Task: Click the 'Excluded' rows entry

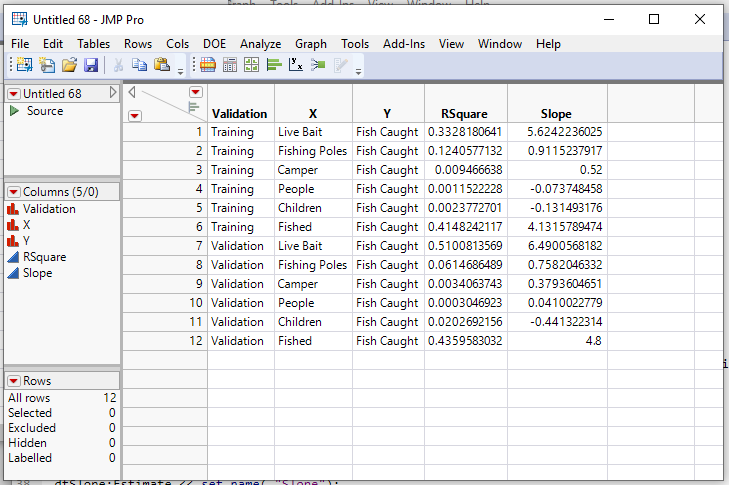Action: (62, 428)
